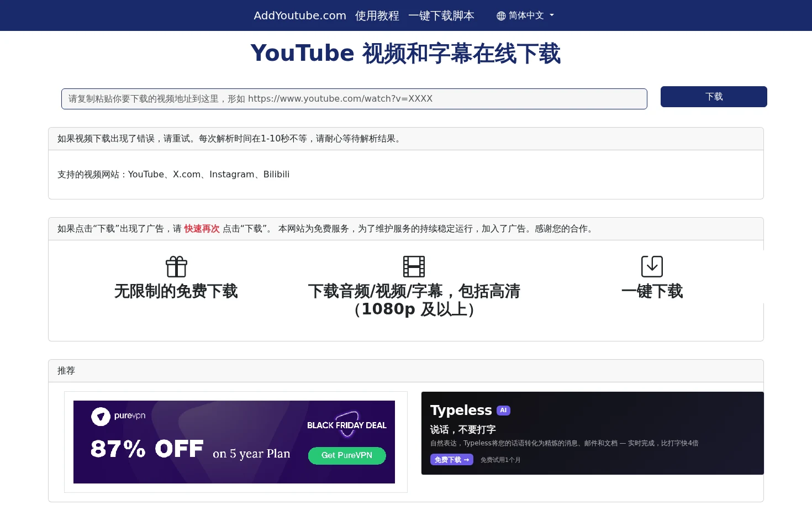The width and height of the screenshot is (812, 510).
Task: Select the 无限制的免费下载 heading
Action: click(x=176, y=291)
